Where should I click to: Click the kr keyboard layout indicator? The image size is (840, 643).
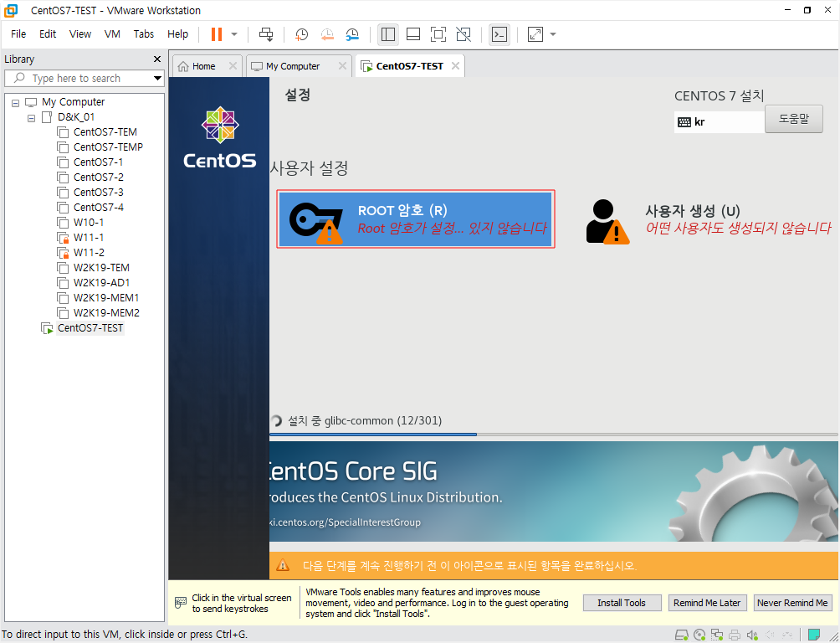point(719,121)
